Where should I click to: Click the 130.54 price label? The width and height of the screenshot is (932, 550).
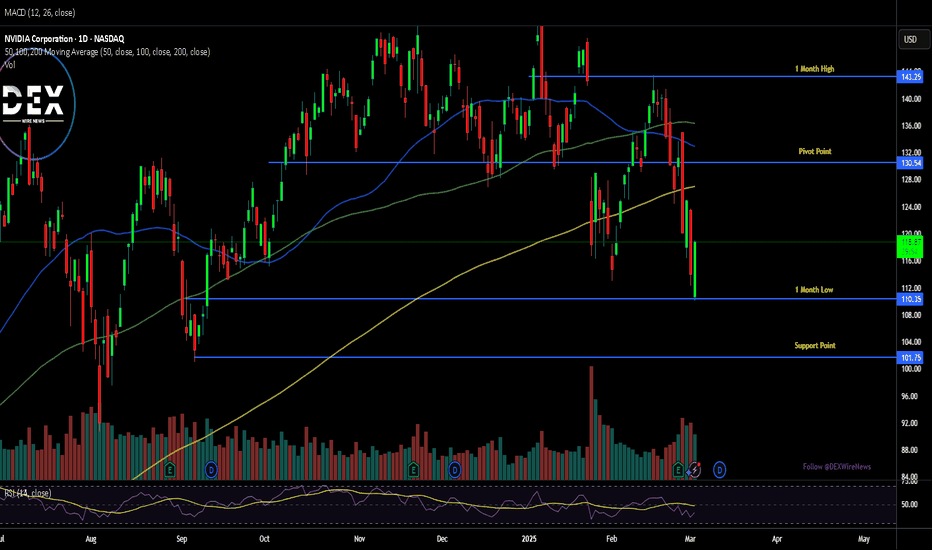911,163
